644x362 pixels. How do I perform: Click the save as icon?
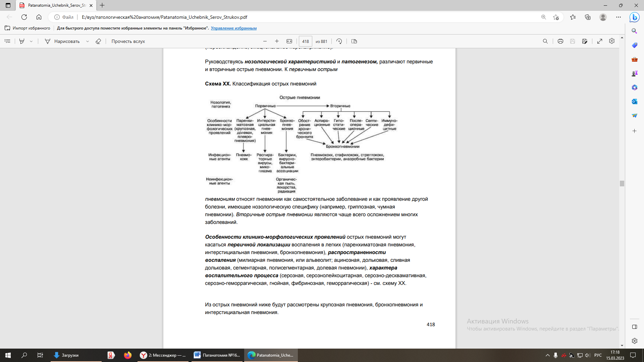click(585, 41)
